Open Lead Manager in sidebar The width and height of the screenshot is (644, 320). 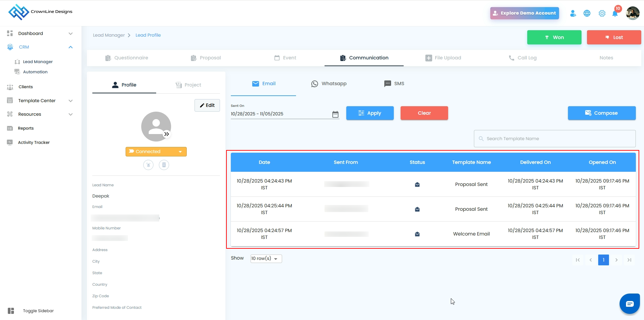[38, 62]
